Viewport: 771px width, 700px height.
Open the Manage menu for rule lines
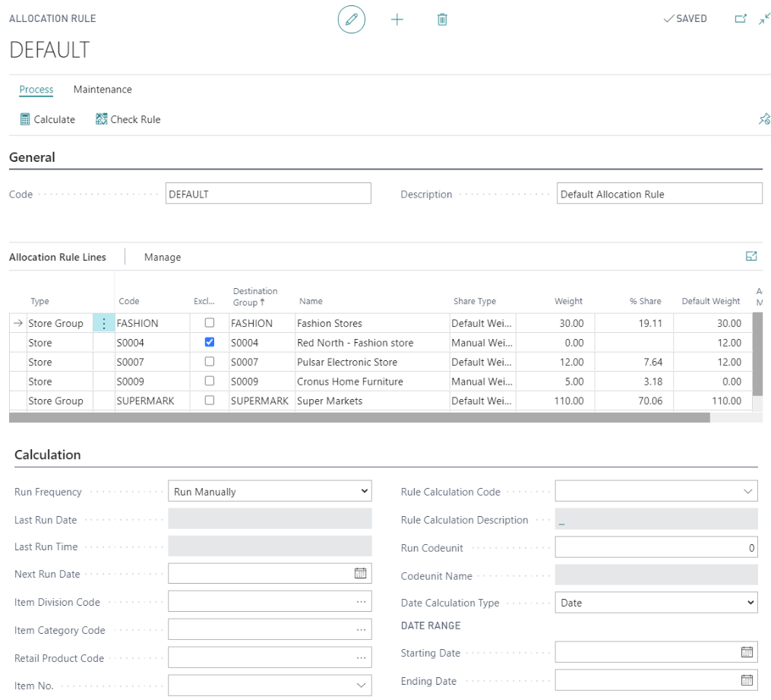[x=163, y=258]
